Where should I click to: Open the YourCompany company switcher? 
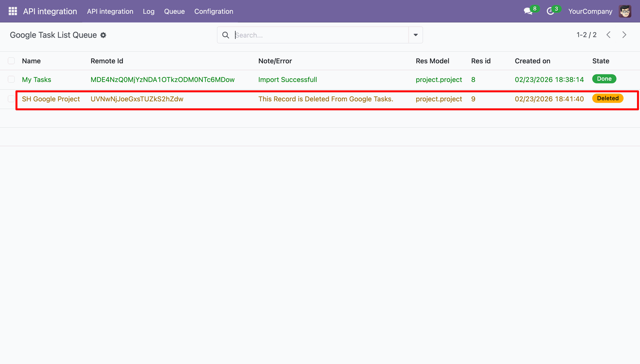(x=590, y=11)
